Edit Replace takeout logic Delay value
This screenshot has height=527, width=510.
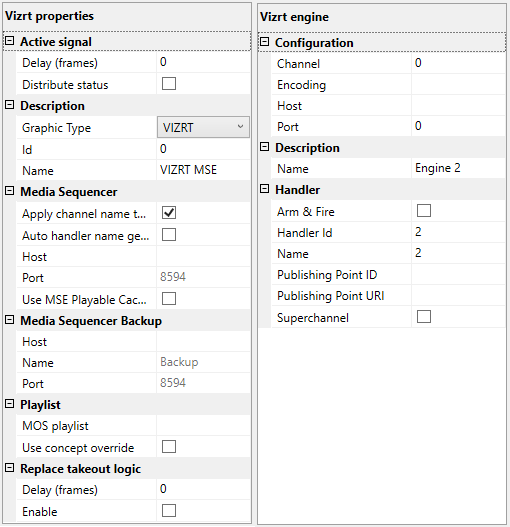pos(203,489)
